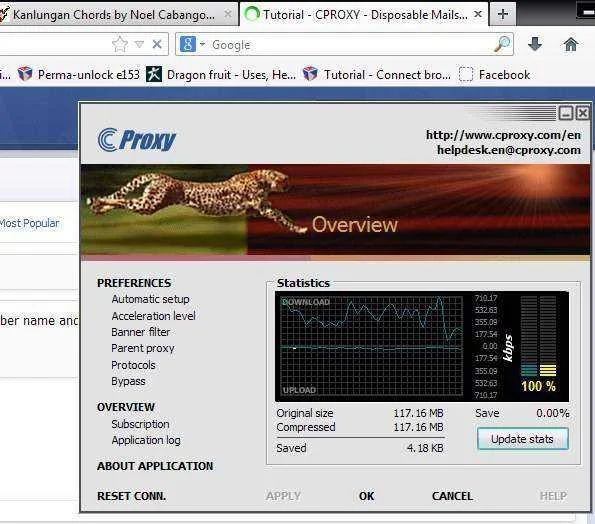Image resolution: width=595 pixels, height=524 pixels.
Task: Click the bookmark star icon in address bar
Action: click(x=120, y=45)
